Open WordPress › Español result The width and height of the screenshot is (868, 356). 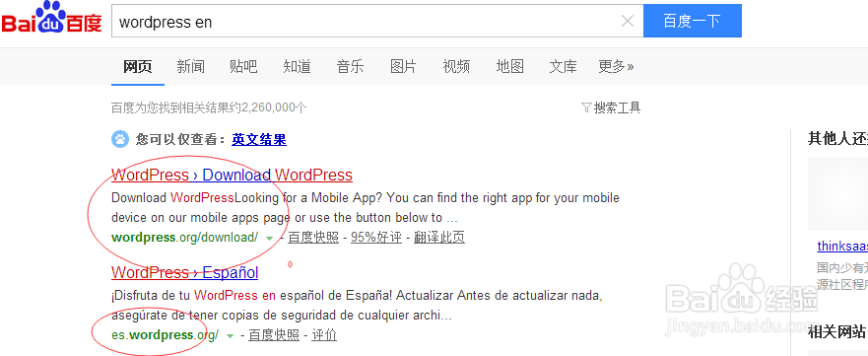[x=185, y=273]
